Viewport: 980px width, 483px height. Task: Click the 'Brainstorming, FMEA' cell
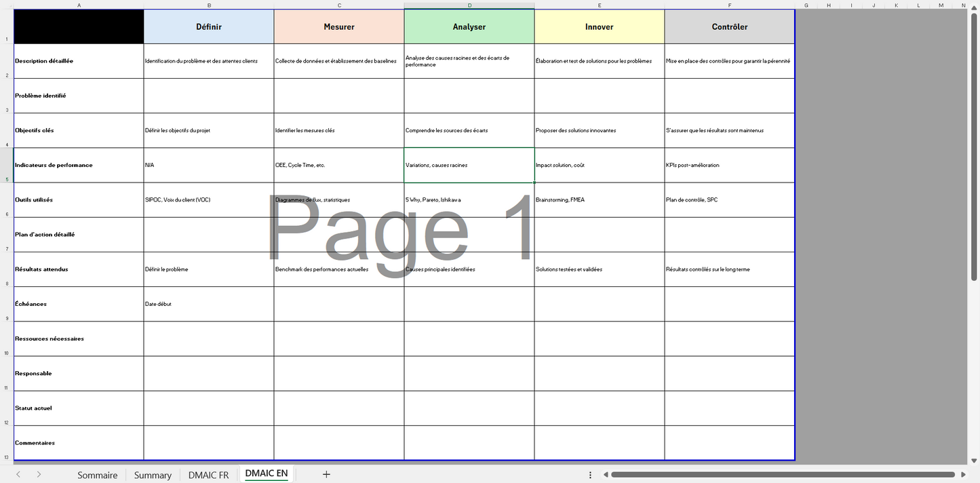599,199
